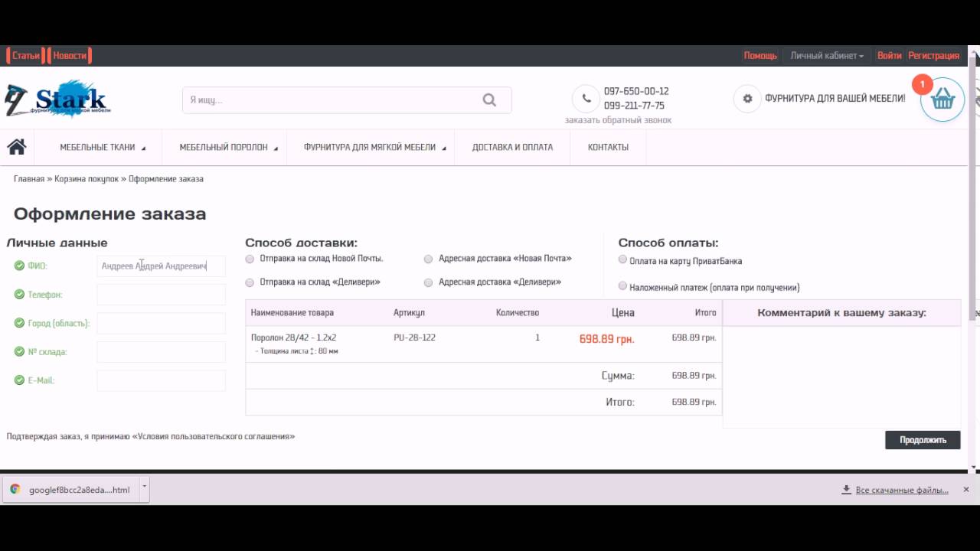Expand Мебельные ткани menu
The width and height of the screenshot is (980, 551).
coord(103,147)
